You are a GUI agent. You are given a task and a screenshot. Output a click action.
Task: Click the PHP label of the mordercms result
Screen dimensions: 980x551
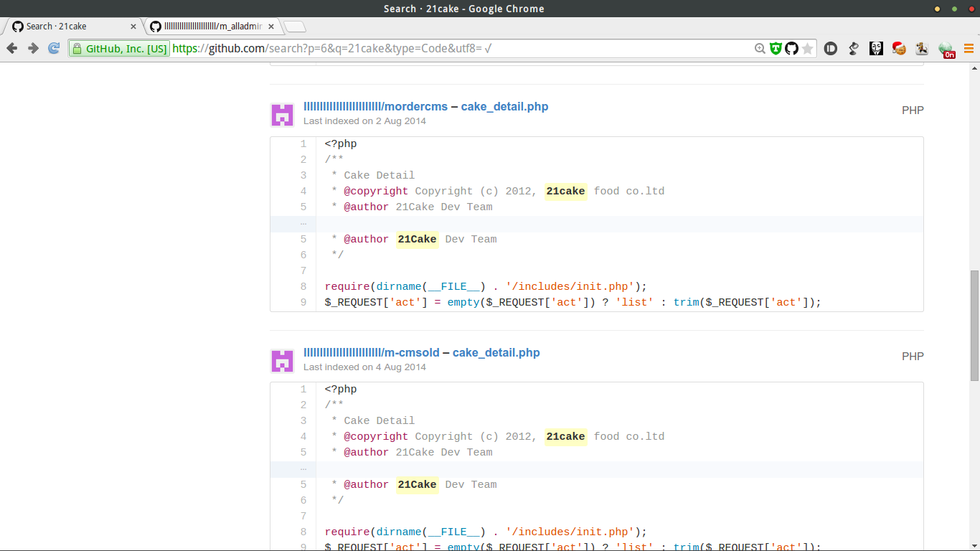913,110
